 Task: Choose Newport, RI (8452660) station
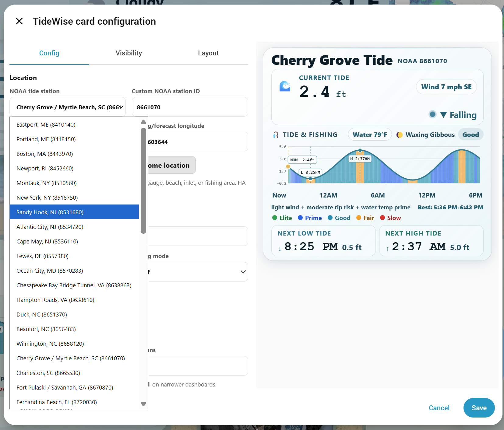tap(74, 169)
